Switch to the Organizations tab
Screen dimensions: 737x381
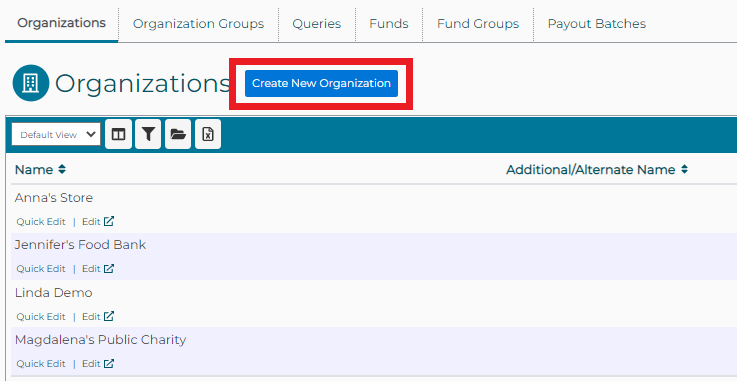62,23
